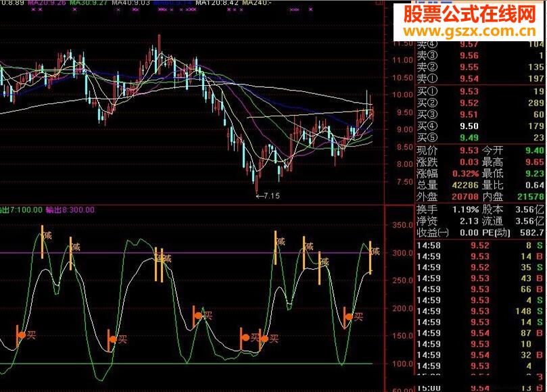Viewport: 547px width, 392px height.
Task: Select the tick row with volume 66 B
Action: [480, 289]
